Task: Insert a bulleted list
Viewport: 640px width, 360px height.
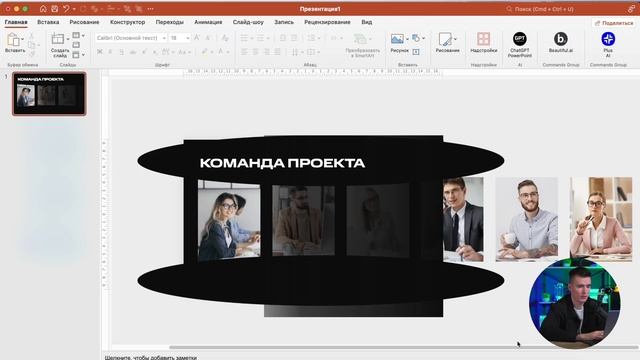Action: 244,38
